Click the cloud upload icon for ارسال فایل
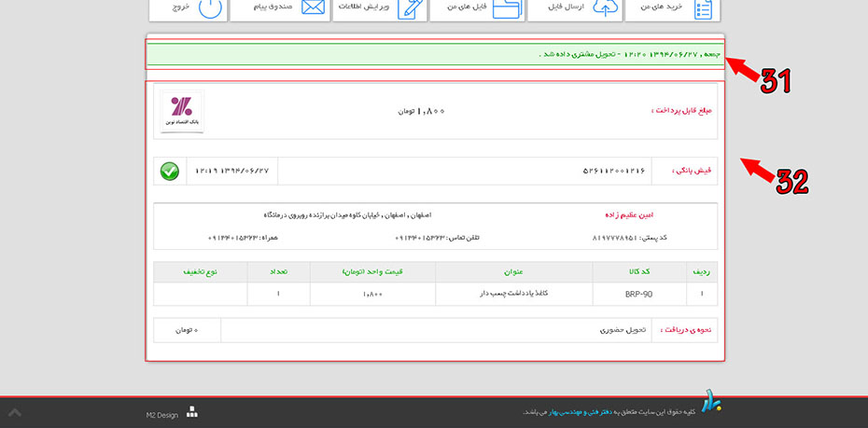Image resolution: width=868 pixels, height=428 pixels. tap(607, 7)
